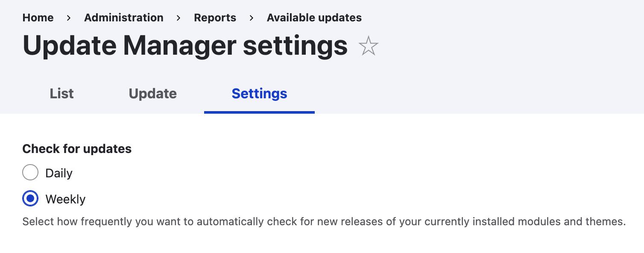
Task: Click the update frequency description text
Action: pyautogui.click(x=324, y=221)
